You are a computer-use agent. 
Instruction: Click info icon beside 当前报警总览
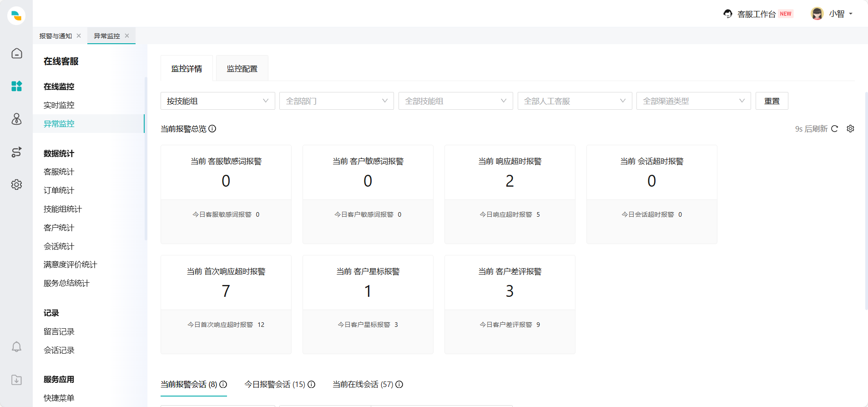(x=212, y=129)
